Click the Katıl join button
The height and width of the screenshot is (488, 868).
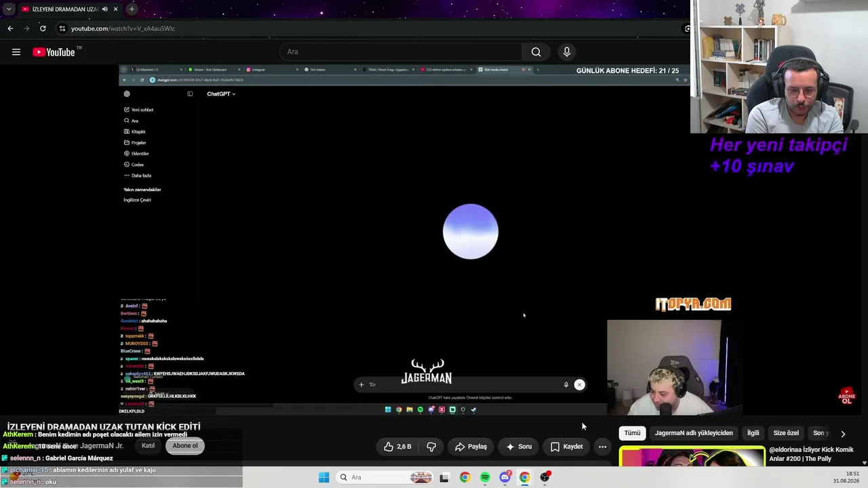coord(148,446)
